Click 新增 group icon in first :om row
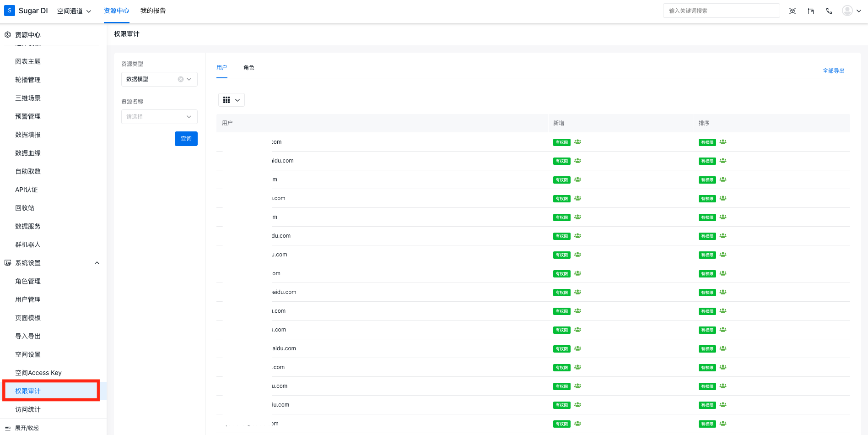 578,142
